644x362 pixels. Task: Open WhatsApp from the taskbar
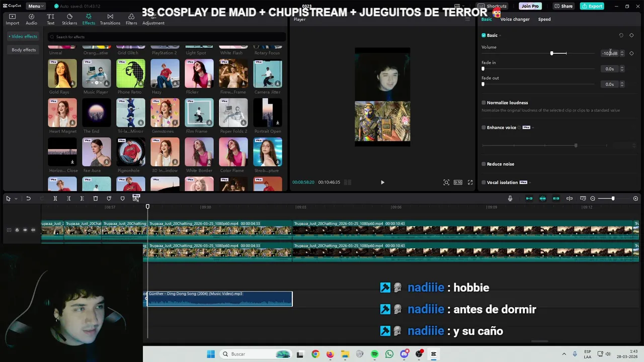389,354
